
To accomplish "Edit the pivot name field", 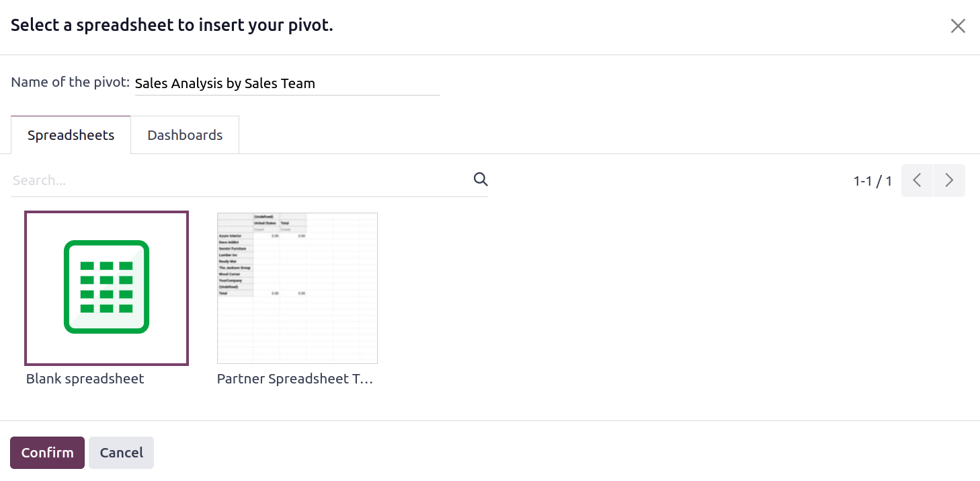I will coord(287,83).
